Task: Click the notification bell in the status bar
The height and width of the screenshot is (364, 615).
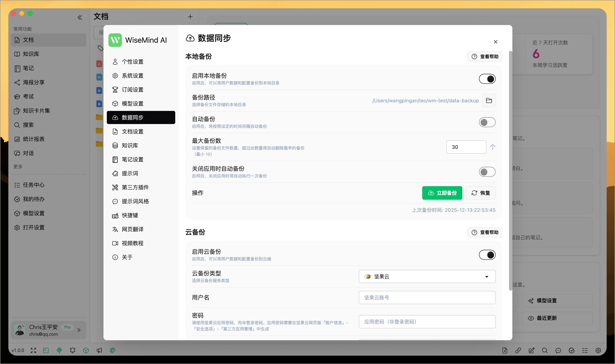Action: click(x=72, y=350)
